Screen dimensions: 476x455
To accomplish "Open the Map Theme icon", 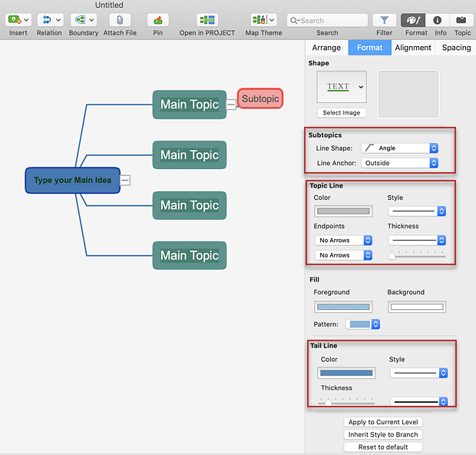I will (x=259, y=20).
